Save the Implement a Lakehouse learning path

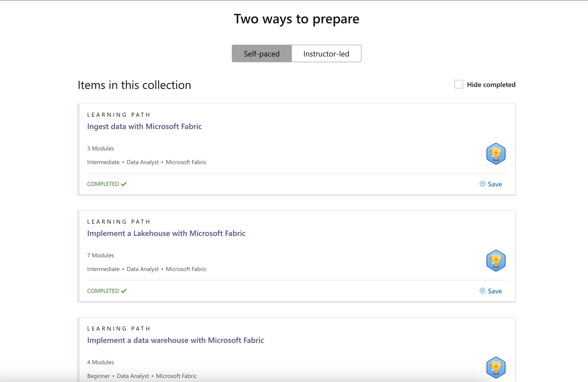pos(491,291)
